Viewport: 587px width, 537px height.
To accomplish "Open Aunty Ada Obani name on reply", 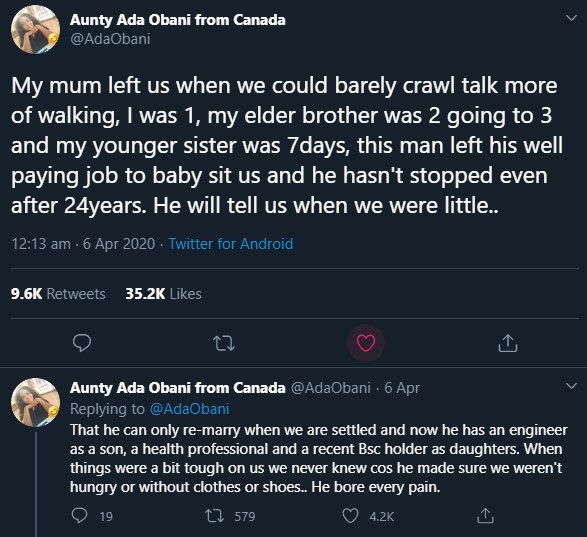I will point(177,388).
